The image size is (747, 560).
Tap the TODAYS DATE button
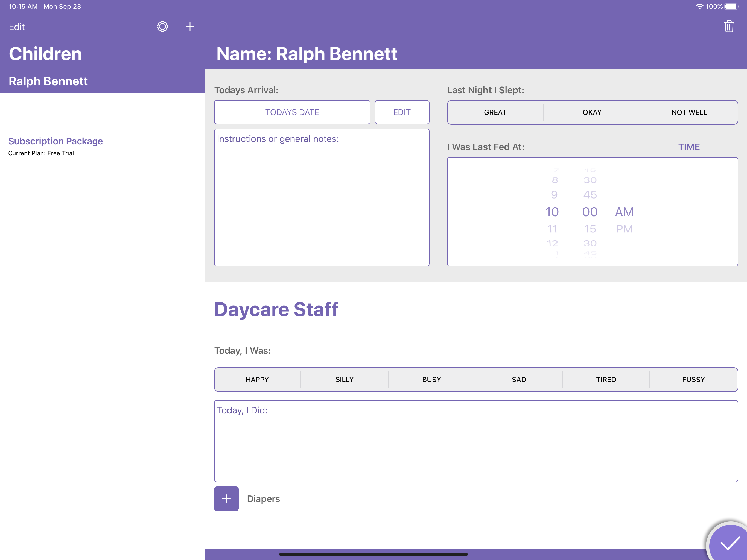pos(292,112)
